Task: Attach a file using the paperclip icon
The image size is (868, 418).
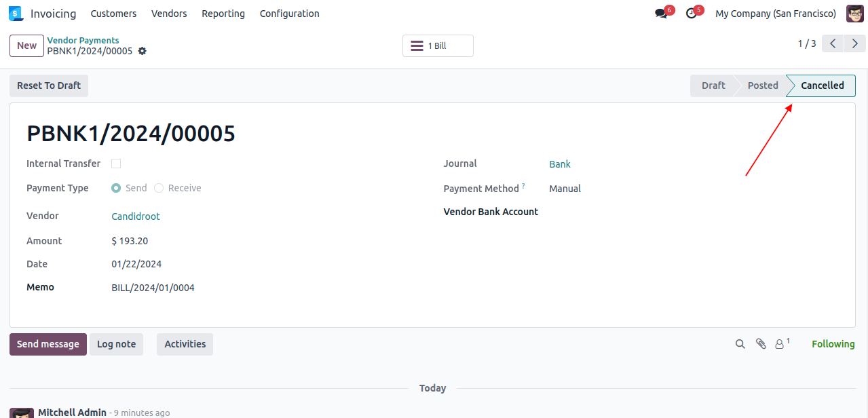Action: 761,344
